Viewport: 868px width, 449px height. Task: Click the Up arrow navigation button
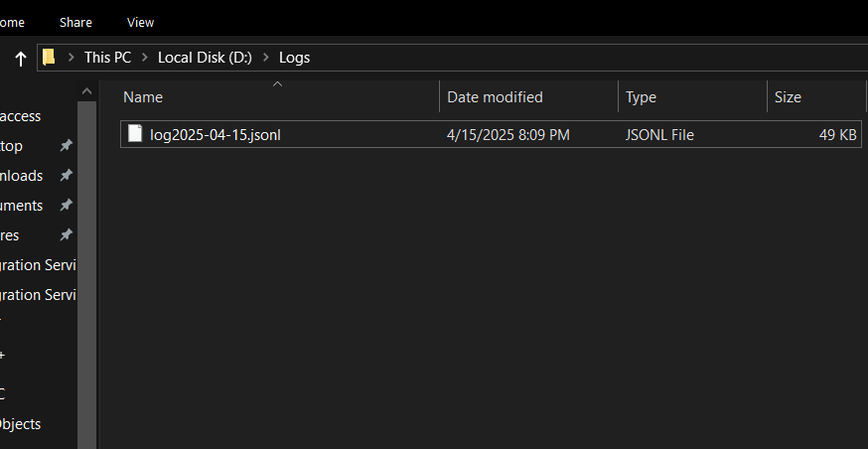[x=20, y=59]
